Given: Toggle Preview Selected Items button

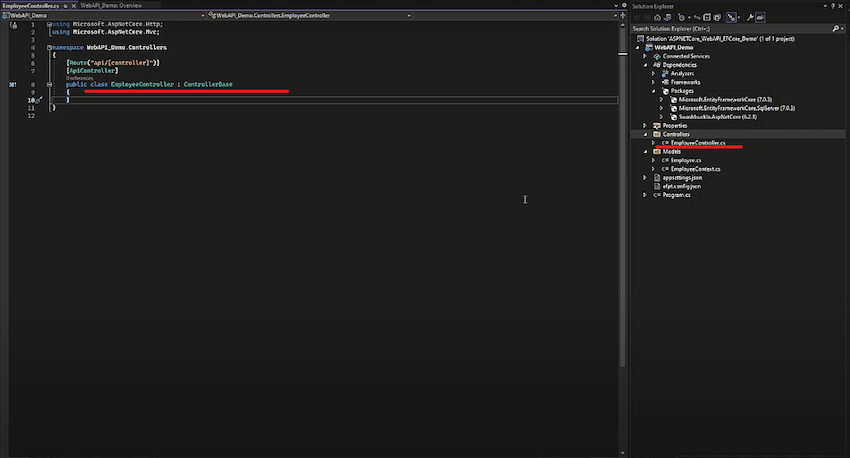Looking at the screenshot, I should (760, 17).
